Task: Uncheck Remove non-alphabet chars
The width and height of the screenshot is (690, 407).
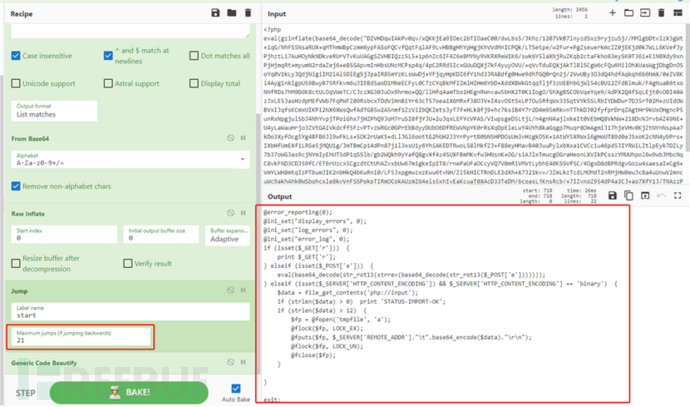Action: coord(16,186)
